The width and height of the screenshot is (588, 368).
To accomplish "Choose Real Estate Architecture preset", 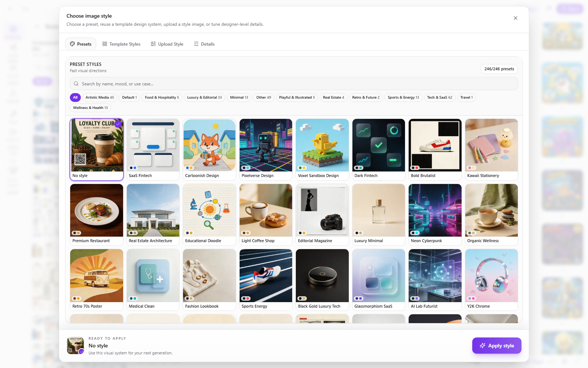I will (x=153, y=215).
